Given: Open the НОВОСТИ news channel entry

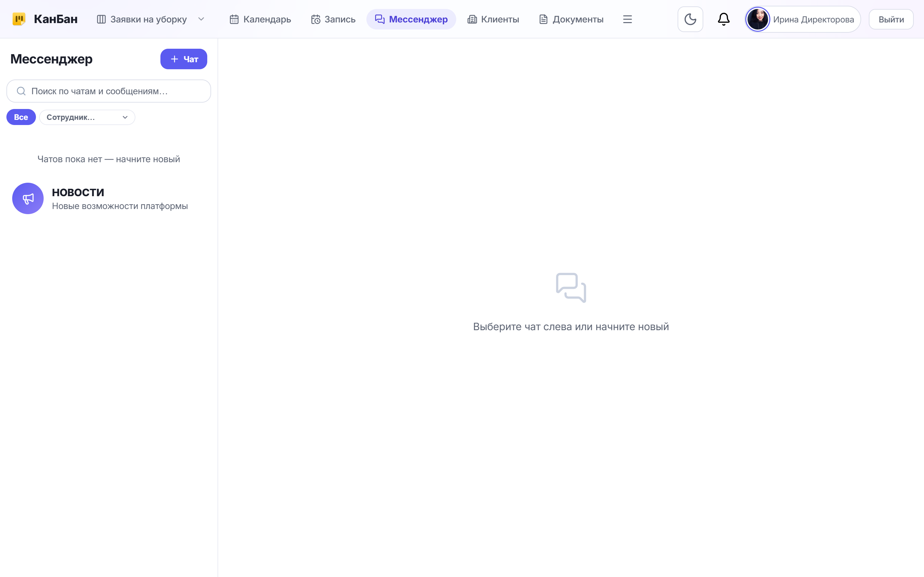Looking at the screenshot, I should tap(109, 198).
